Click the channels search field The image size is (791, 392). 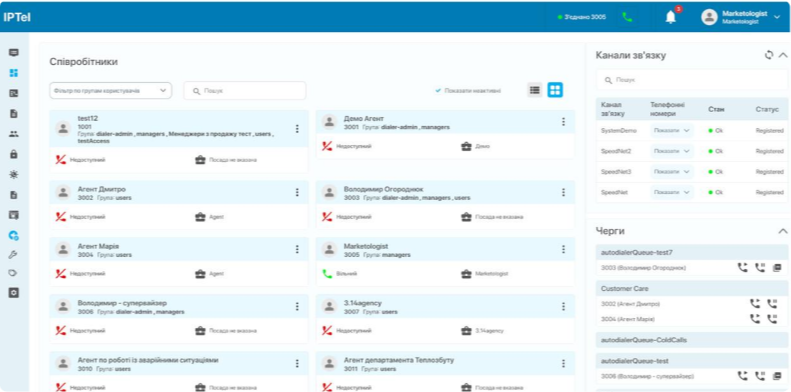coord(692,80)
